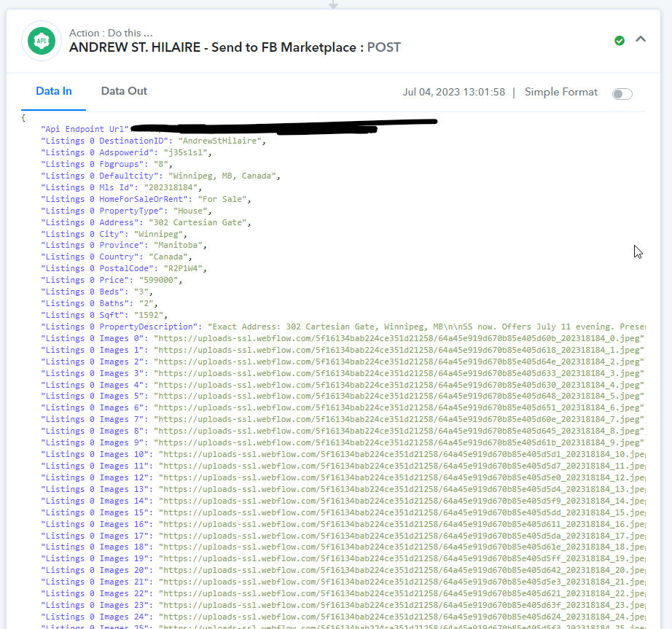Click the PropertyType value House

(190, 211)
